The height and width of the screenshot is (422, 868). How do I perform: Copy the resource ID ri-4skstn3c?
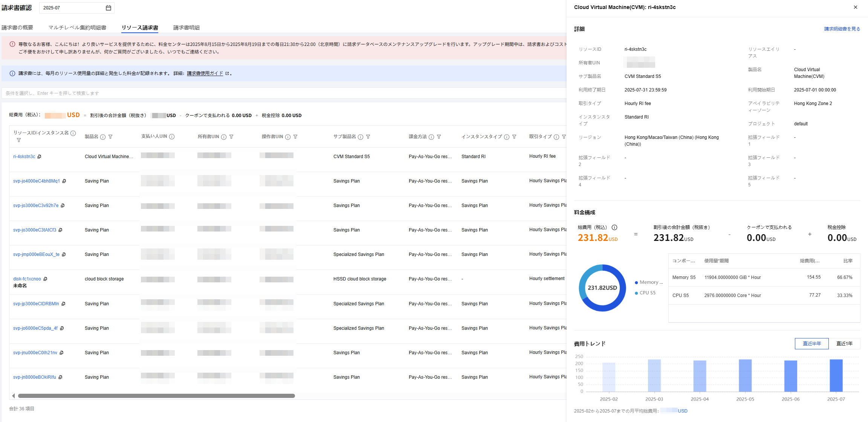pos(40,157)
